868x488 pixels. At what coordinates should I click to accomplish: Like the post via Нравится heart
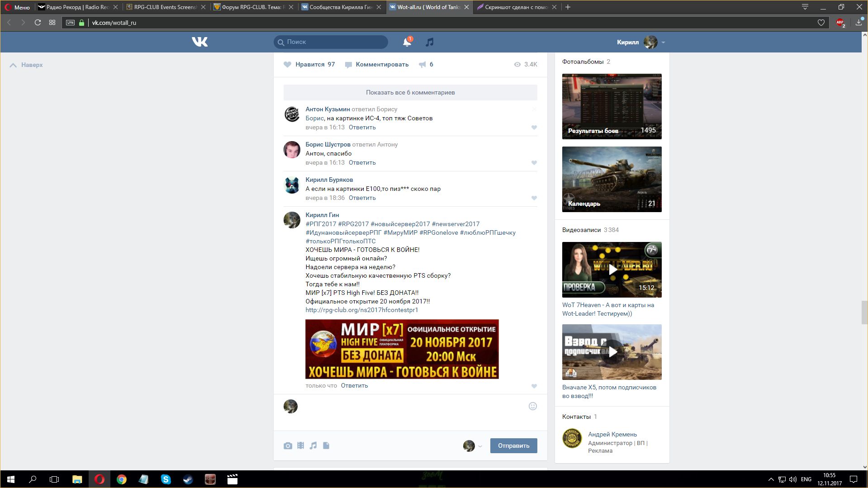[x=287, y=64]
